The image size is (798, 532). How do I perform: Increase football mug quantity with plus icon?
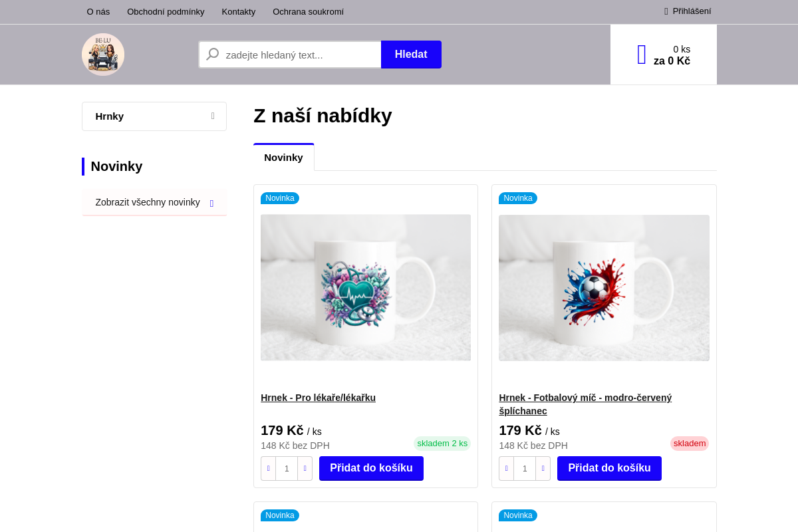click(543, 468)
